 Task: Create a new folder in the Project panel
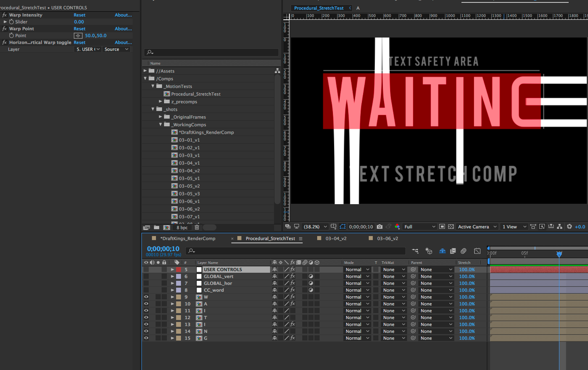pyautogui.click(x=156, y=228)
